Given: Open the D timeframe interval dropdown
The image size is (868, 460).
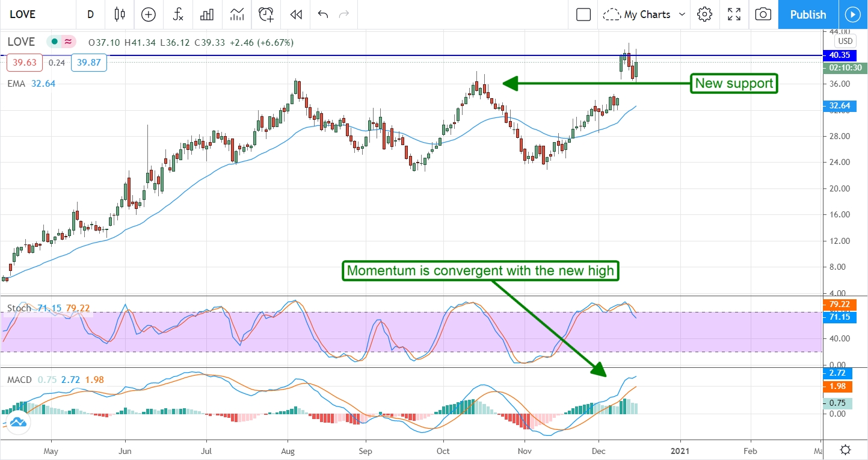Looking at the screenshot, I should 91,14.
